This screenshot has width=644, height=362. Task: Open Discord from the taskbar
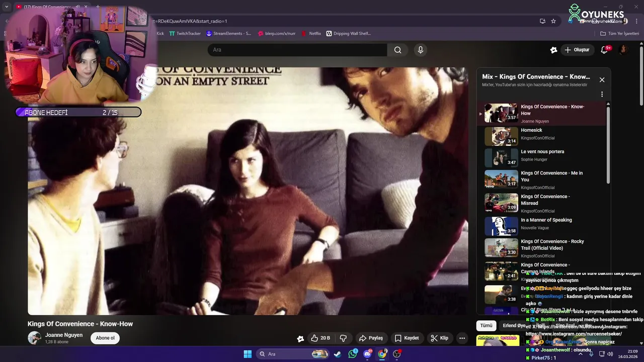[367, 354]
